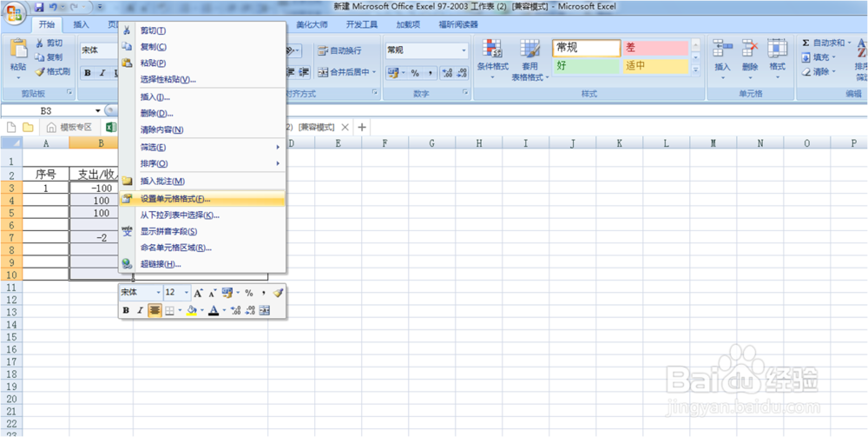Open the 加载项 ribbon tab
Viewport: 868px width, 437px height.
click(x=408, y=24)
